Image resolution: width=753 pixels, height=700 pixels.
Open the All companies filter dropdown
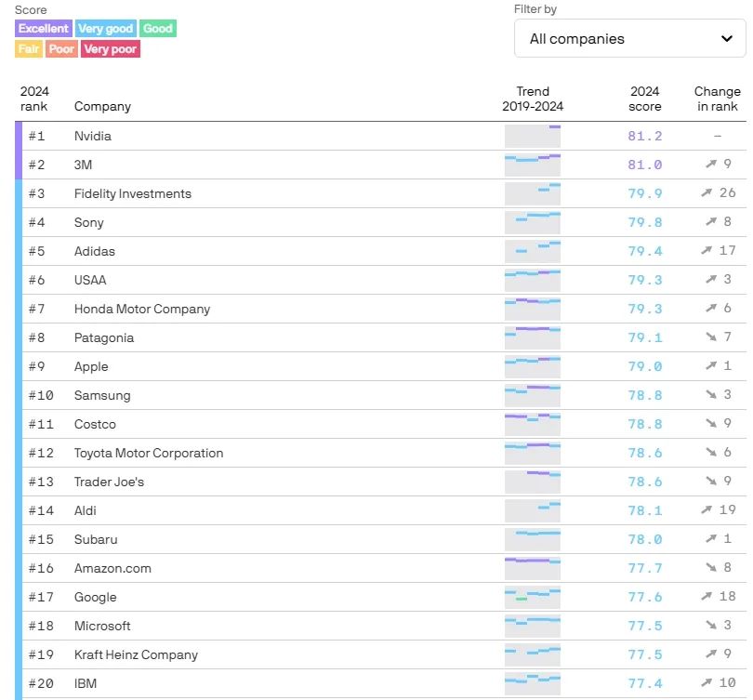(629, 38)
